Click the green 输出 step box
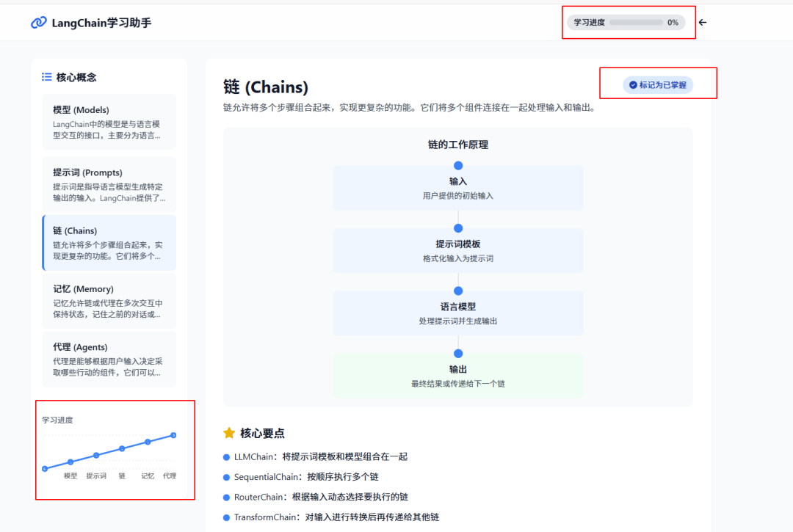This screenshot has height=532, width=793. pyautogui.click(x=458, y=376)
